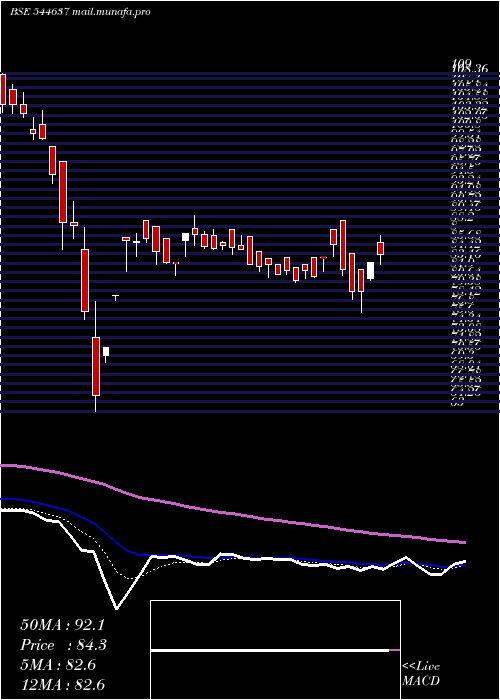Click the 12MA : 82.6 reading
Screen dimensions: 500x700
[x=63, y=685]
